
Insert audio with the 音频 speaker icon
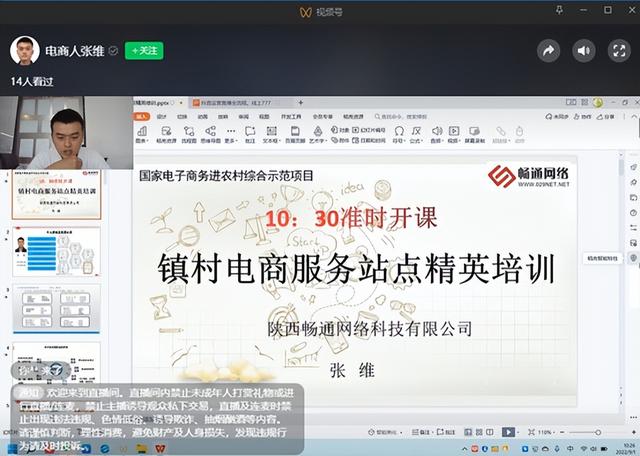(x=437, y=135)
